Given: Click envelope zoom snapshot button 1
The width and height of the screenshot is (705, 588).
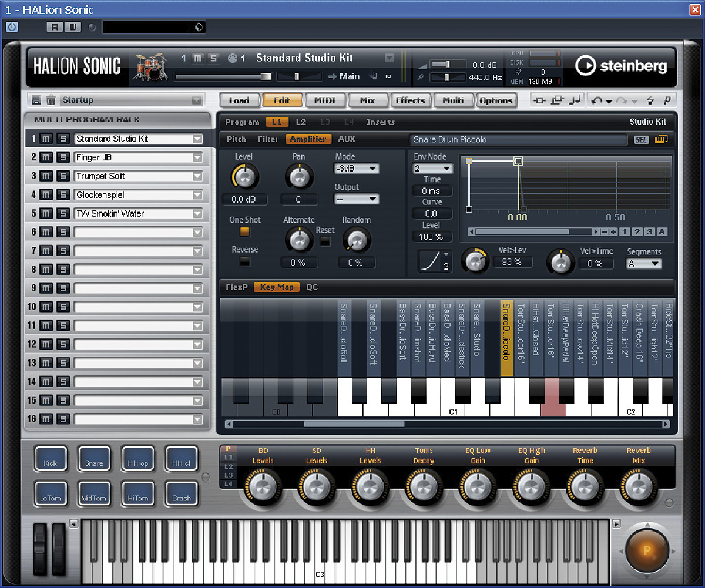Looking at the screenshot, I should [625, 232].
